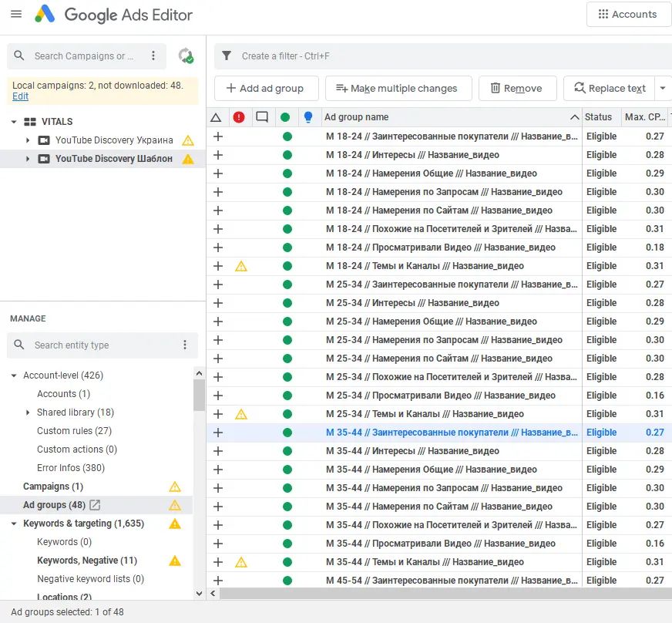Click warning icon on М 35-44 Темы и Каналы row
The width and height of the screenshot is (672, 623).
[x=241, y=562]
